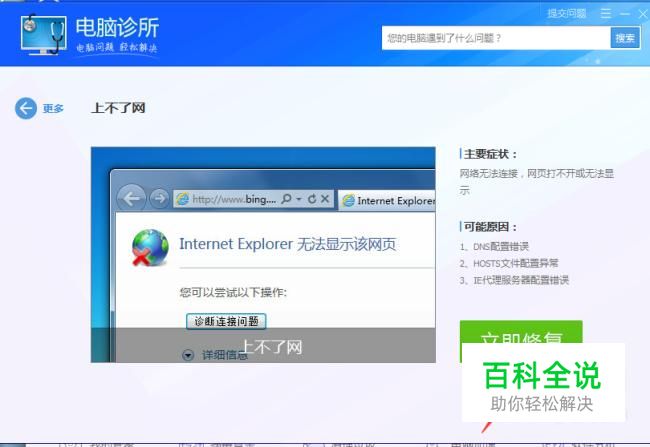Click the 上不了网 screenshot thumbnail
This screenshot has width=650, height=447.
(x=263, y=255)
